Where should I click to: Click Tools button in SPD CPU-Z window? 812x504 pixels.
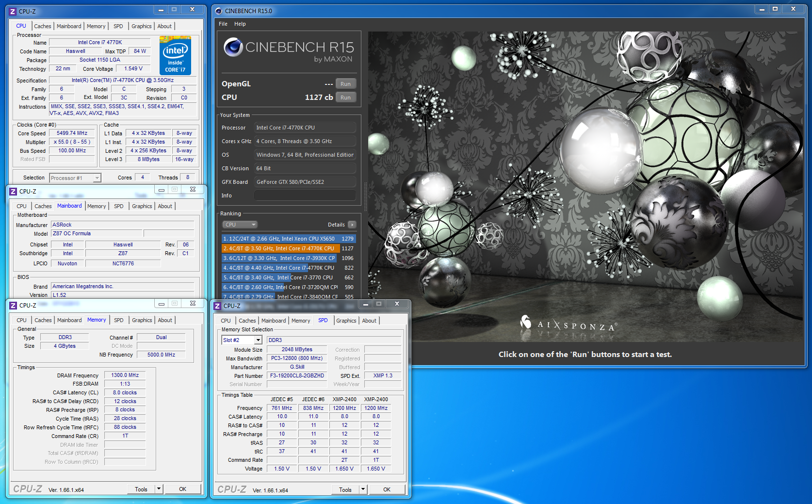pos(345,489)
